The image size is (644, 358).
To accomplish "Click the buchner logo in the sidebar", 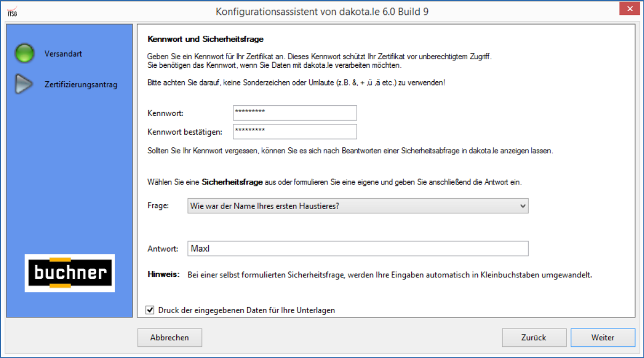I will coord(69,274).
